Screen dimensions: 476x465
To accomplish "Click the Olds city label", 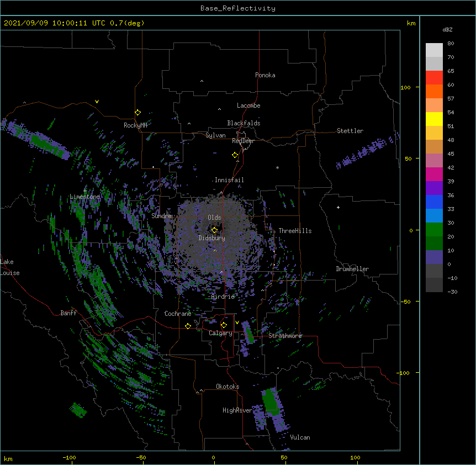I will tap(214, 218).
